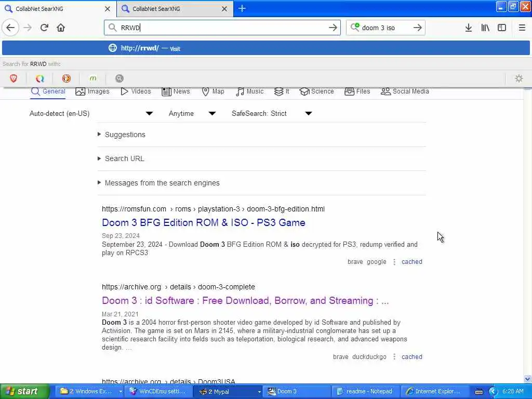
Task: Search RRWD with the green m engine icon
Action: [x=93, y=78]
